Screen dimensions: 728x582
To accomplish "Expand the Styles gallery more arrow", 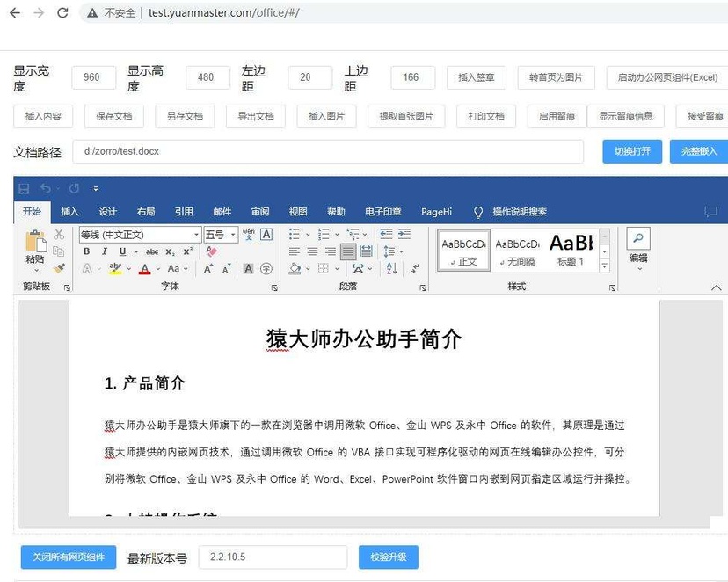I will (x=604, y=265).
